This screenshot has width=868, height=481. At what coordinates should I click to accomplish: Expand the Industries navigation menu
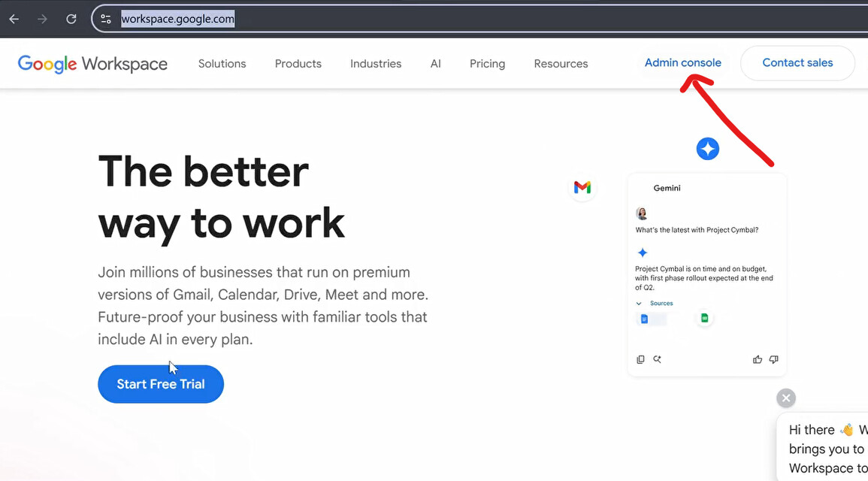pos(375,64)
